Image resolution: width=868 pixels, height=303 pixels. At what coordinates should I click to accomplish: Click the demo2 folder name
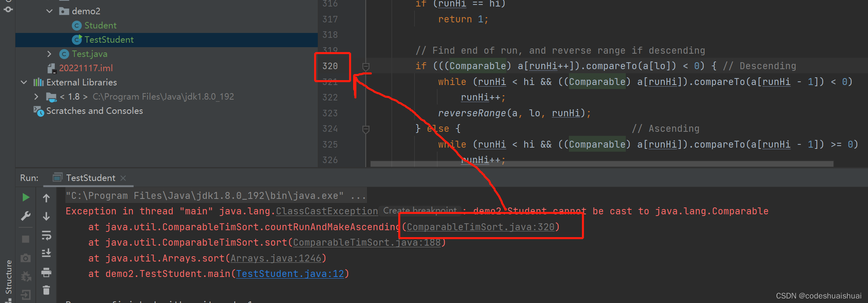(86, 11)
